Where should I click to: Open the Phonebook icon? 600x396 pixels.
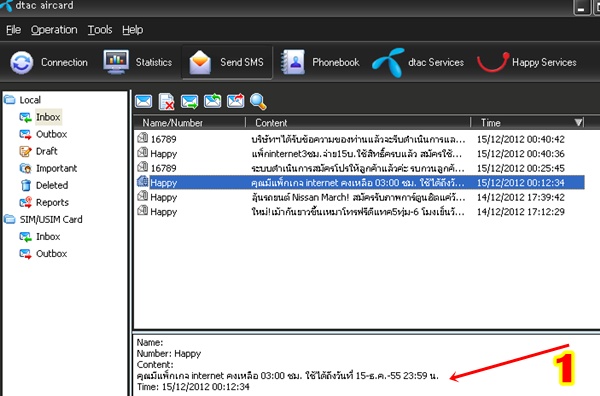[293, 62]
